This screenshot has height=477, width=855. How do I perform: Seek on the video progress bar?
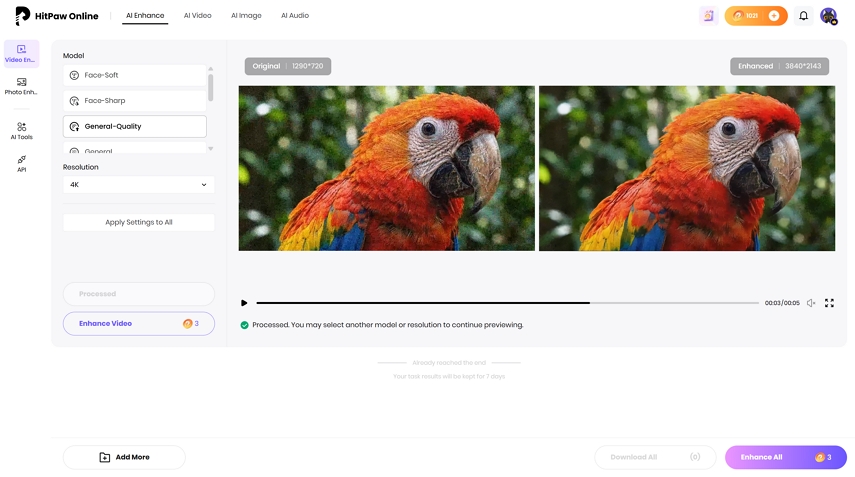click(507, 303)
